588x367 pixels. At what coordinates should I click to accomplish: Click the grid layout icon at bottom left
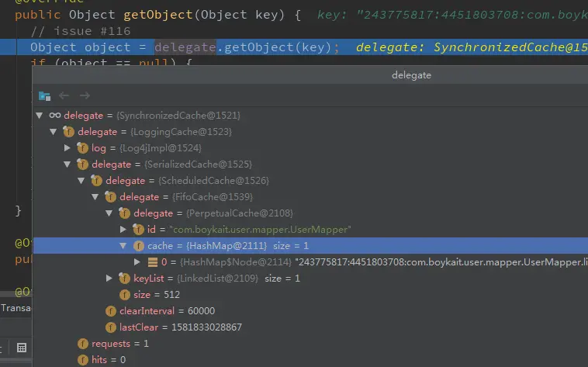pyautogui.click(x=22, y=348)
